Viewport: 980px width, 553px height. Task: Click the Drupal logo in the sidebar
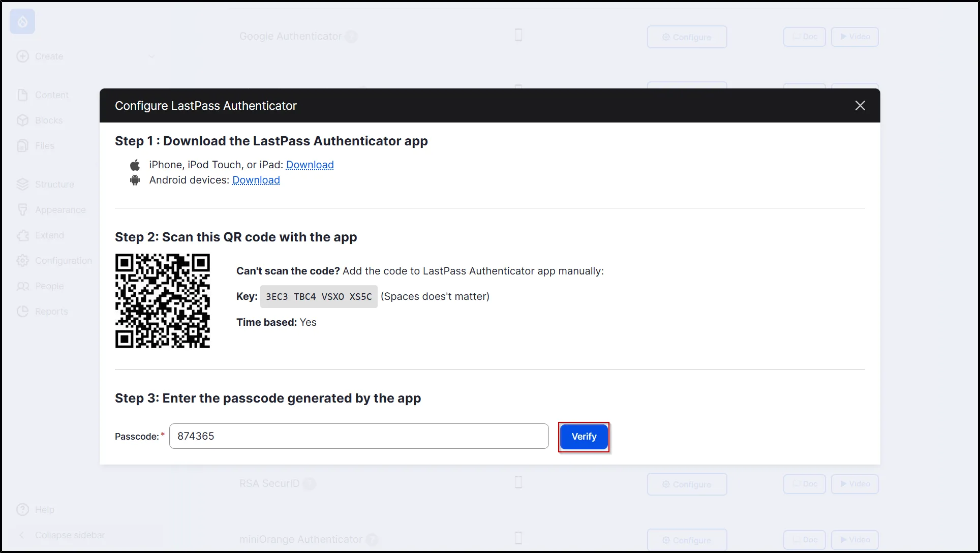pyautogui.click(x=22, y=21)
